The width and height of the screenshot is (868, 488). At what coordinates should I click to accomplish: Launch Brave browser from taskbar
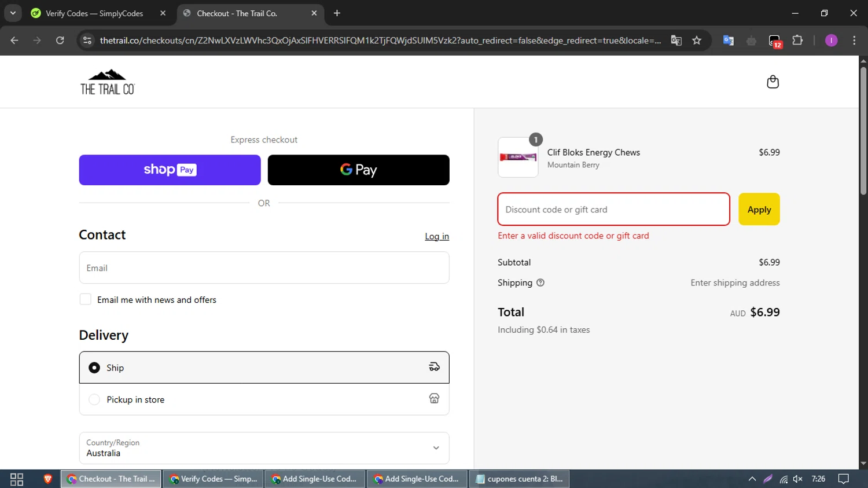(x=47, y=479)
